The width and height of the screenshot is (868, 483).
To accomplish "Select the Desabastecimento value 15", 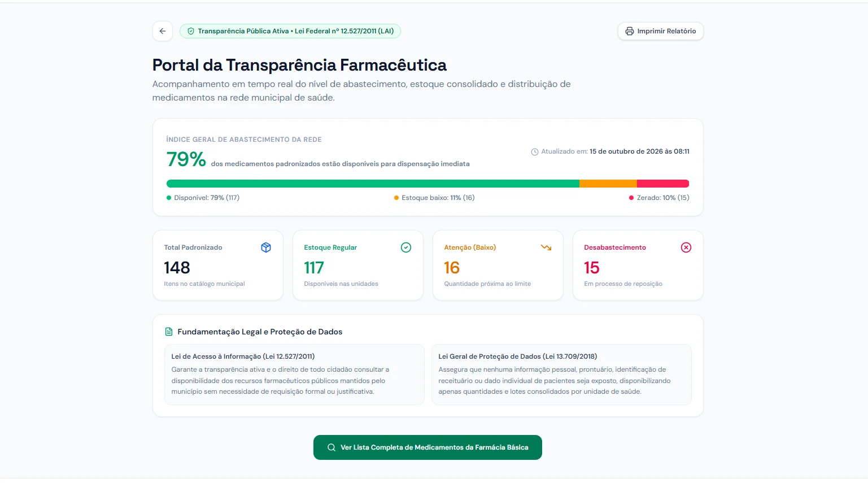I will click(x=592, y=268).
